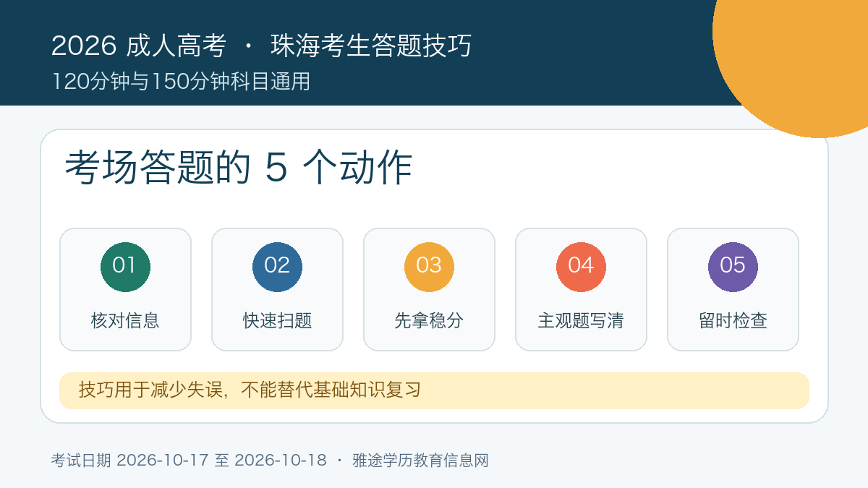This screenshot has width=868, height=488.
Task: Click the purple 05 step circle
Action: [733, 267]
